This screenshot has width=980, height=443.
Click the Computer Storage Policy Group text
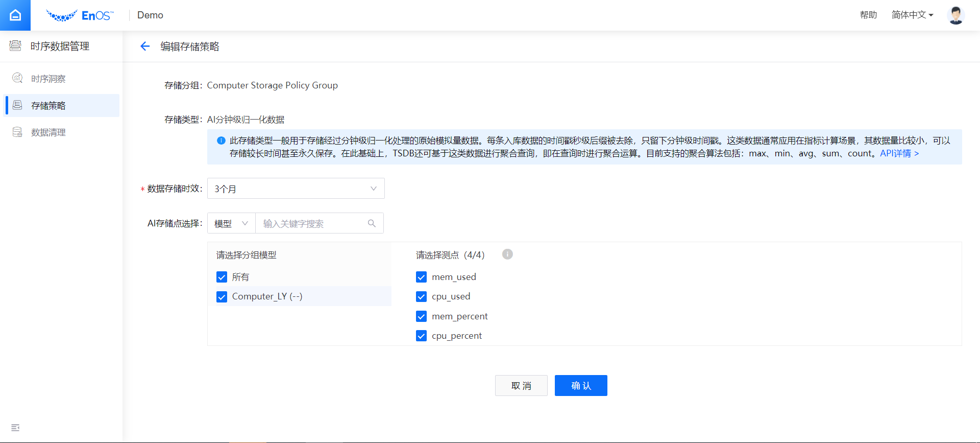tap(272, 85)
